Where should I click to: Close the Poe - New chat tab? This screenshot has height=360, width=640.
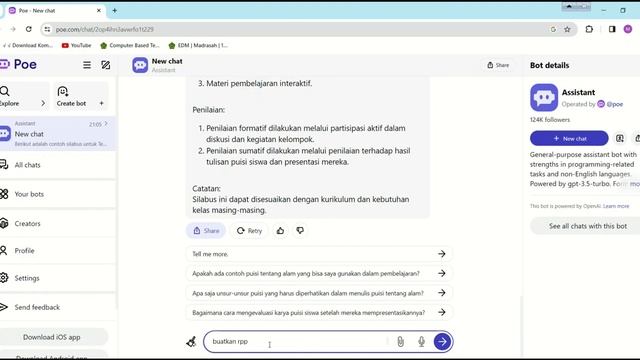98,11
